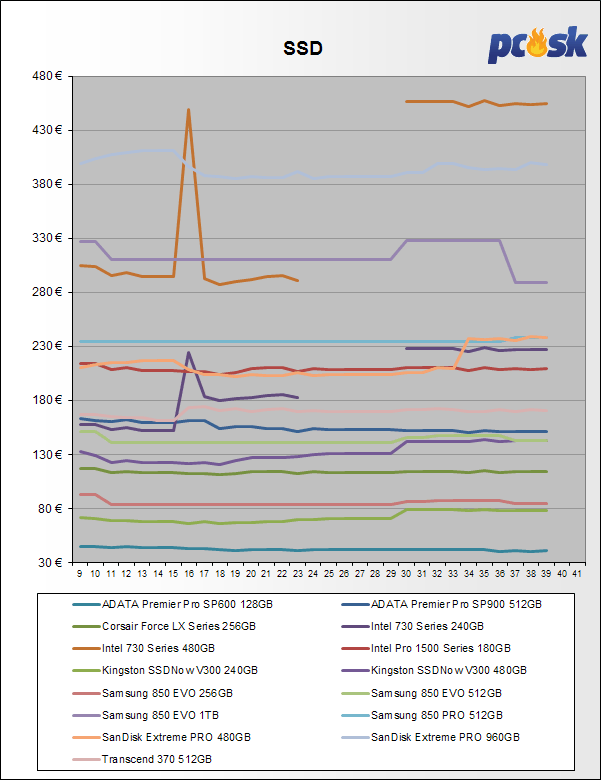601x780 pixels.
Task: Click the pc.sk logo
Action: click(x=537, y=44)
